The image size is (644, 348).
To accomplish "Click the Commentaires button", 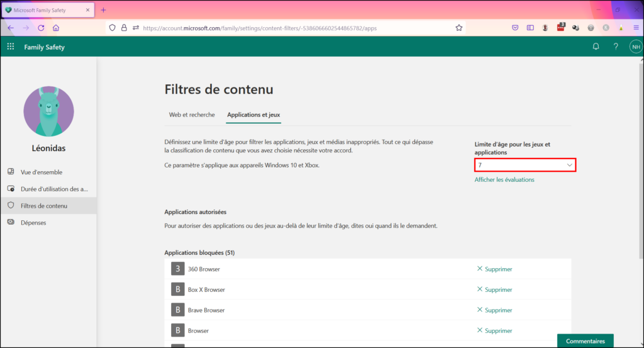I will click(x=586, y=341).
